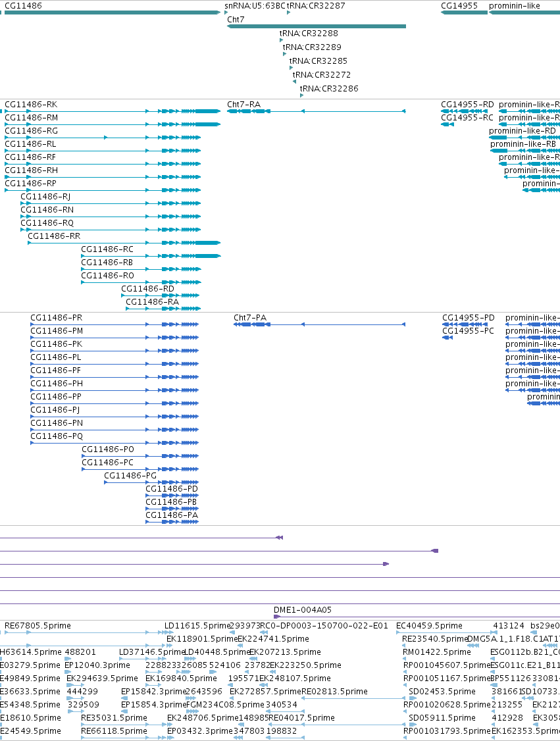Open the Cht7-RA transcript label
This screenshot has height=741, width=560.
pos(244,105)
